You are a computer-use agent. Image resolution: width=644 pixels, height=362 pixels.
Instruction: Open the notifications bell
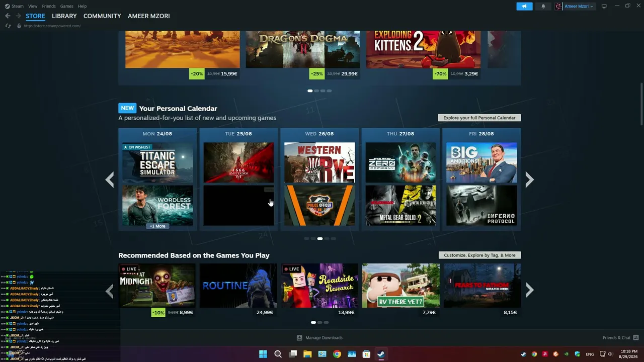pyautogui.click(x=543, y=6)
